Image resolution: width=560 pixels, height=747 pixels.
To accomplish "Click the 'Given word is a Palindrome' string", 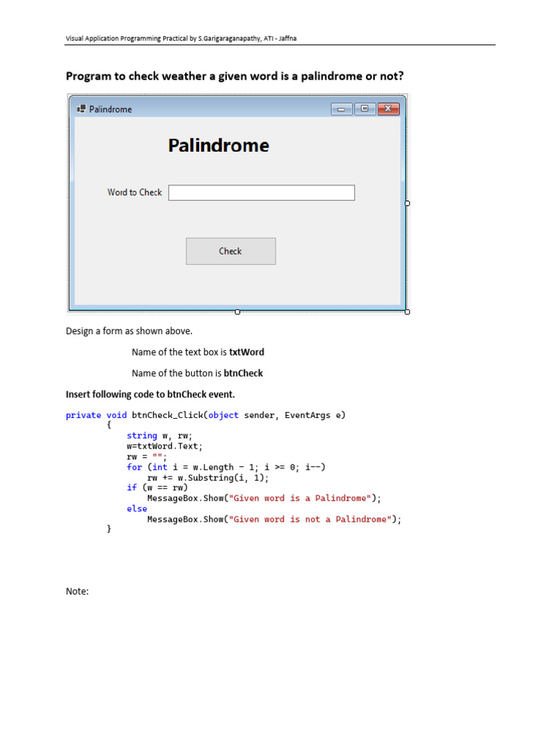I will pyautogui.click(x=300, y=498).
